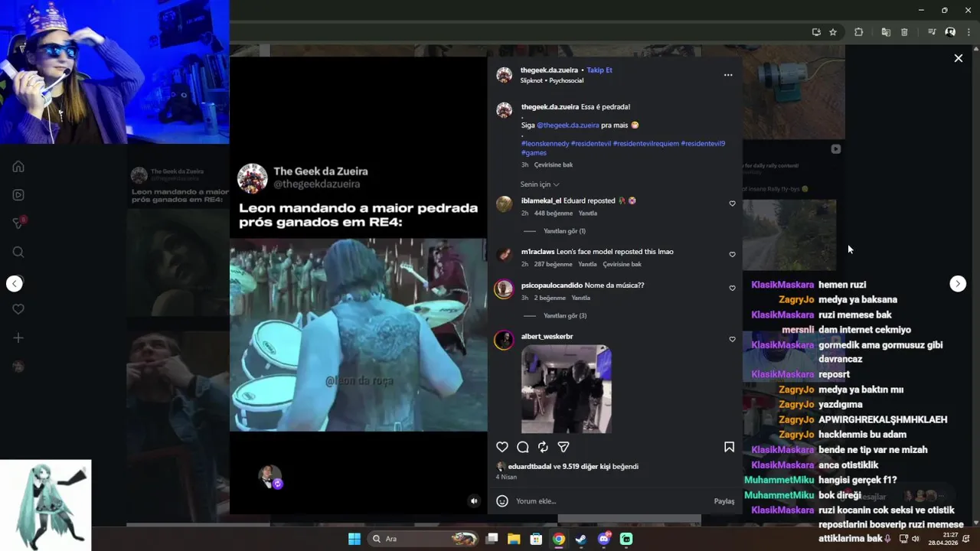This screenshot has height=551, width=980.
Task: Click 'Yanıtla' on psicopaulocandido's comment
Action: pos(581,298)
